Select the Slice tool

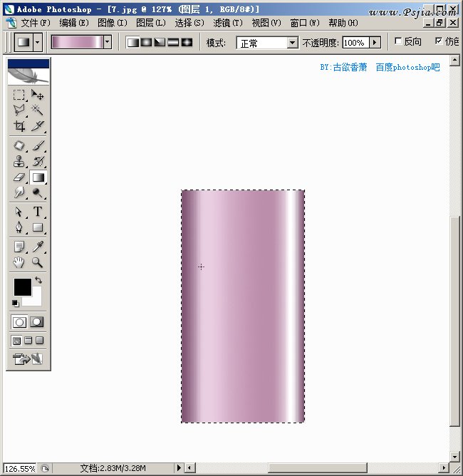[38, 125]
